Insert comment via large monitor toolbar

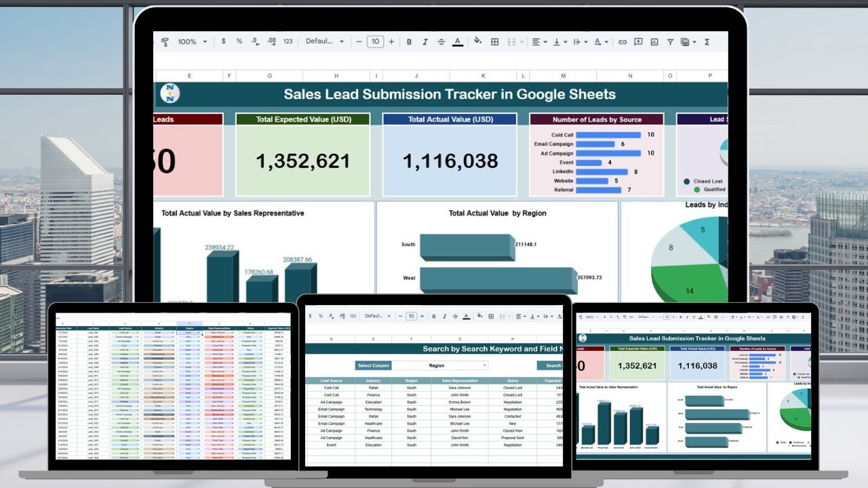click(638, 42)
